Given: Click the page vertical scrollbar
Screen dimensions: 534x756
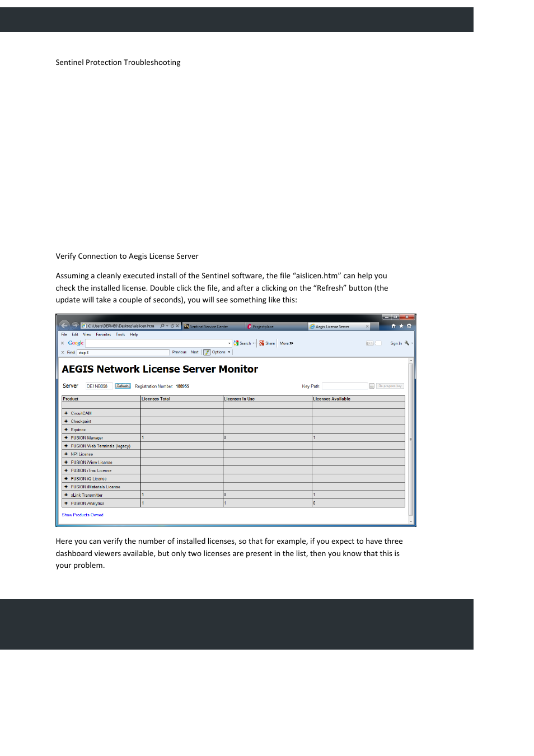Looking at the screenshot, I should pyautogui.click(x=411, y=440).
